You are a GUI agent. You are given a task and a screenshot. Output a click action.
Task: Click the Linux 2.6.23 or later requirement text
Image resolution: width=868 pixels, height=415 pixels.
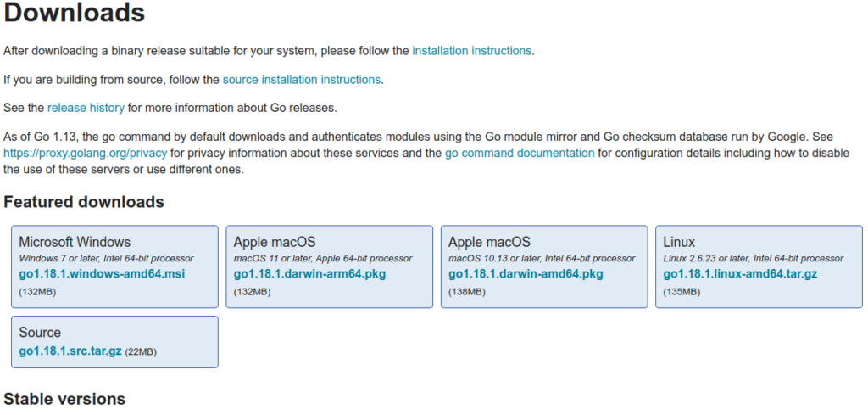[x=753, y=258]
